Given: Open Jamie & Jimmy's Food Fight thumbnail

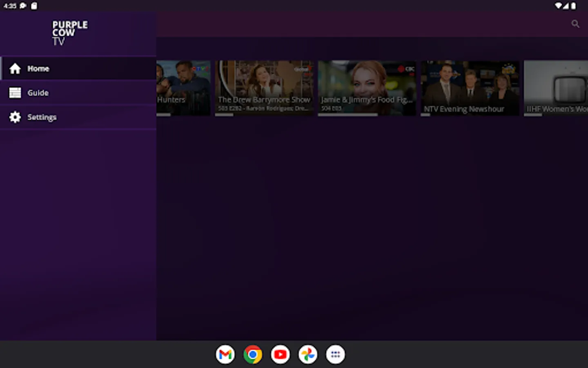Looking at the screenshot, I should click(367, 88).
